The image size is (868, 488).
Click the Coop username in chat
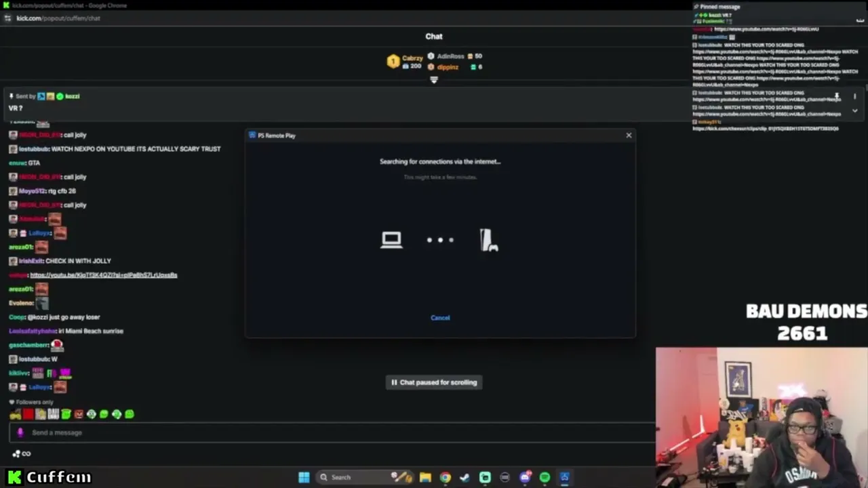[x=17, y=317]
